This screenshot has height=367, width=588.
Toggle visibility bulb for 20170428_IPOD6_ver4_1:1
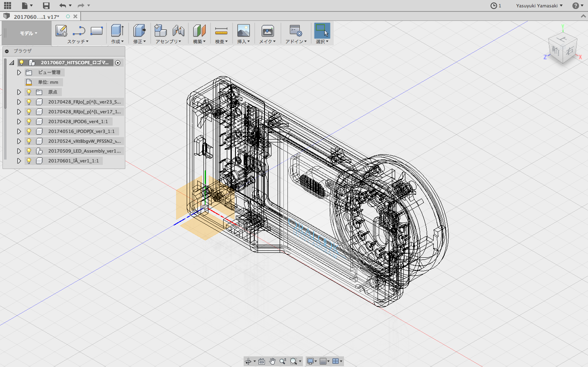click(29, 122)
